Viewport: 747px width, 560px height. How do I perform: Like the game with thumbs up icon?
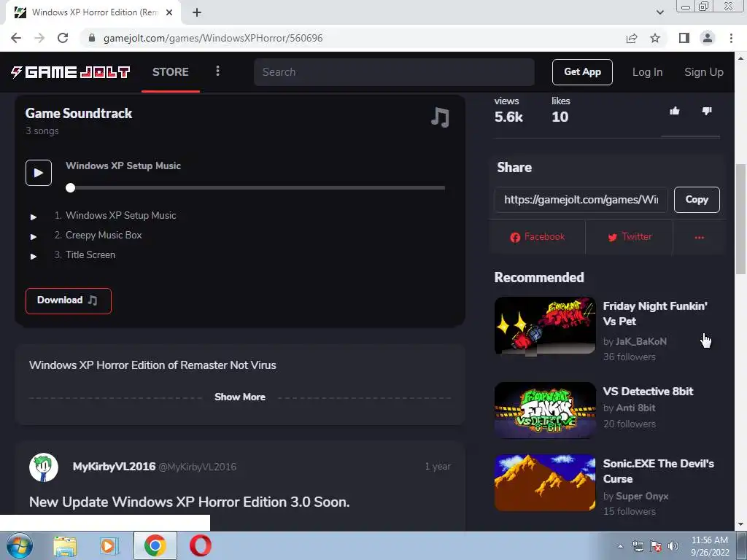click(674, 111)
